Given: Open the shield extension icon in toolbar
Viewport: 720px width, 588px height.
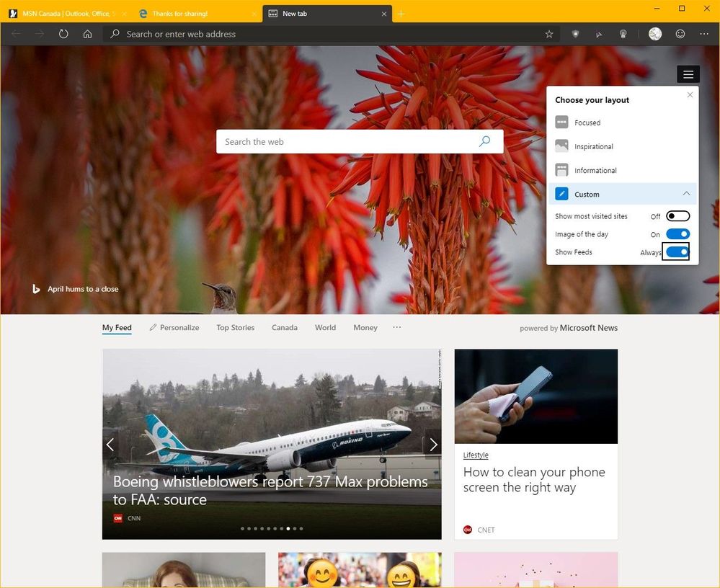Looking at the screenshot, I should (x=575, y=34).
